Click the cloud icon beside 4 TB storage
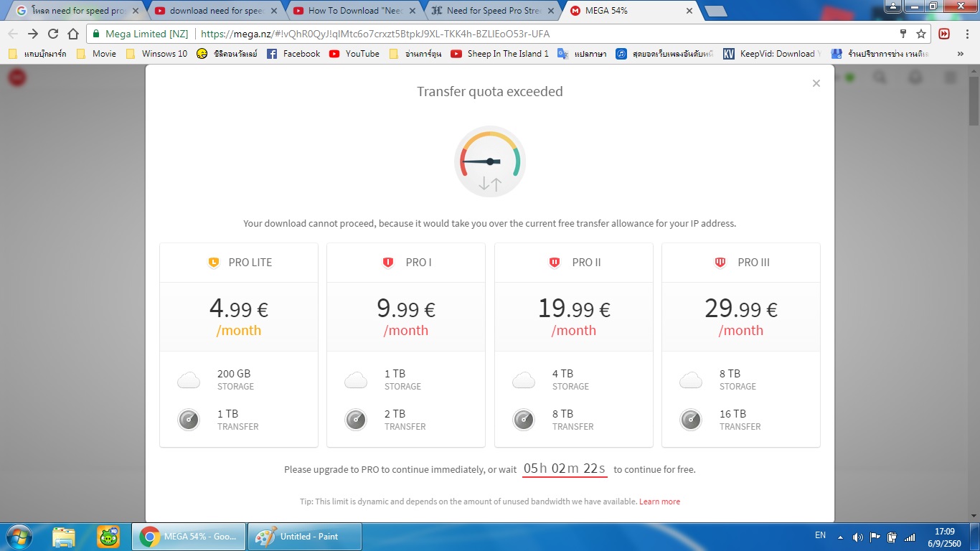 click(x=524, y=380)
